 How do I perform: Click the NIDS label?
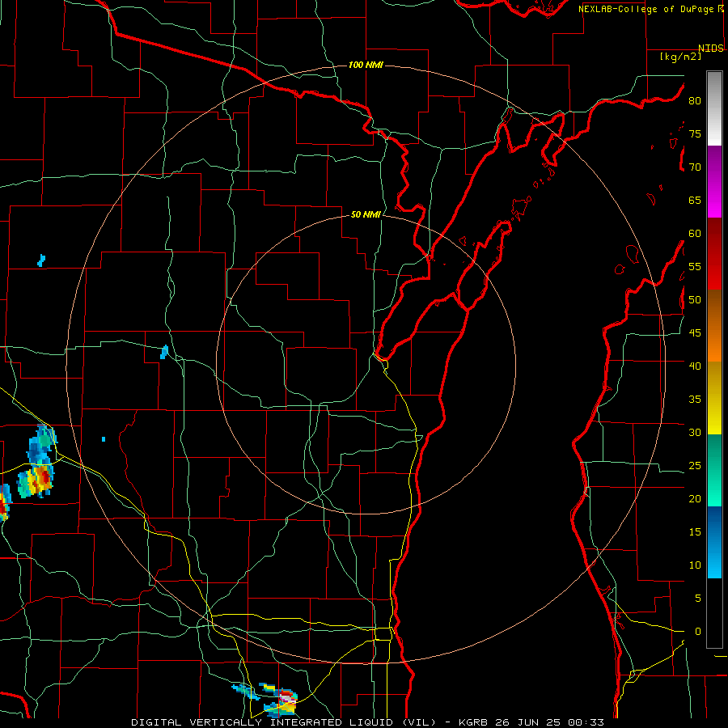711,49
